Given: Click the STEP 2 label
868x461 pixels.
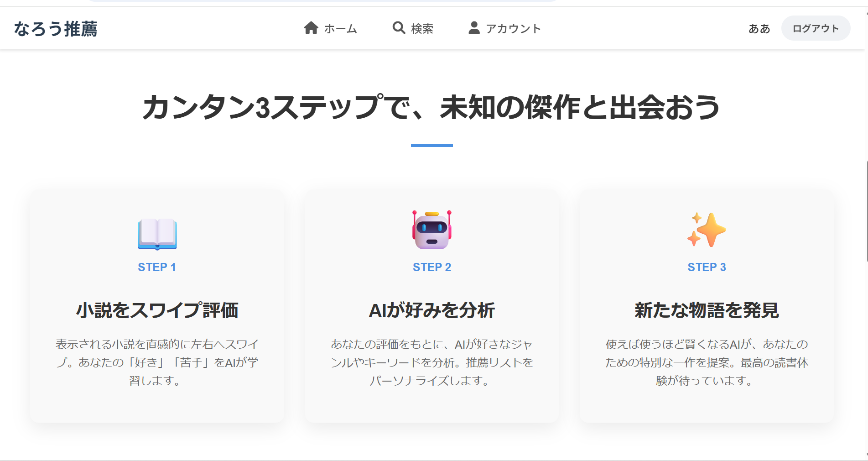Looking at the screenshot, I should tap(431, 267).
